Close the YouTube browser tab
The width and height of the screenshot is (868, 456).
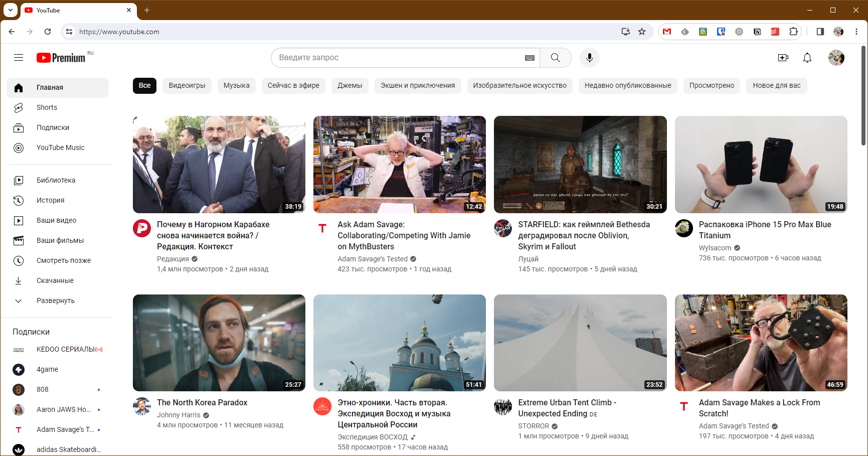coord(129,10)
